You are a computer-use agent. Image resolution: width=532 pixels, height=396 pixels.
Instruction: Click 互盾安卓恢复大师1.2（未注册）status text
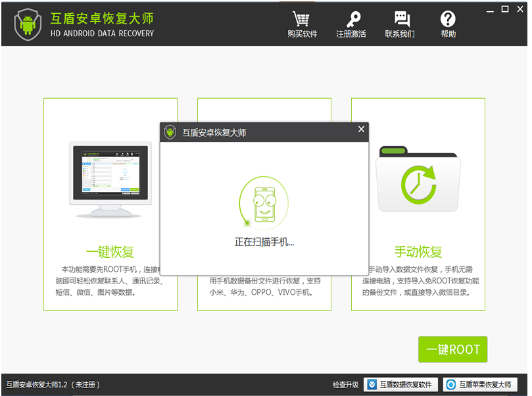(x=53, y=384)
